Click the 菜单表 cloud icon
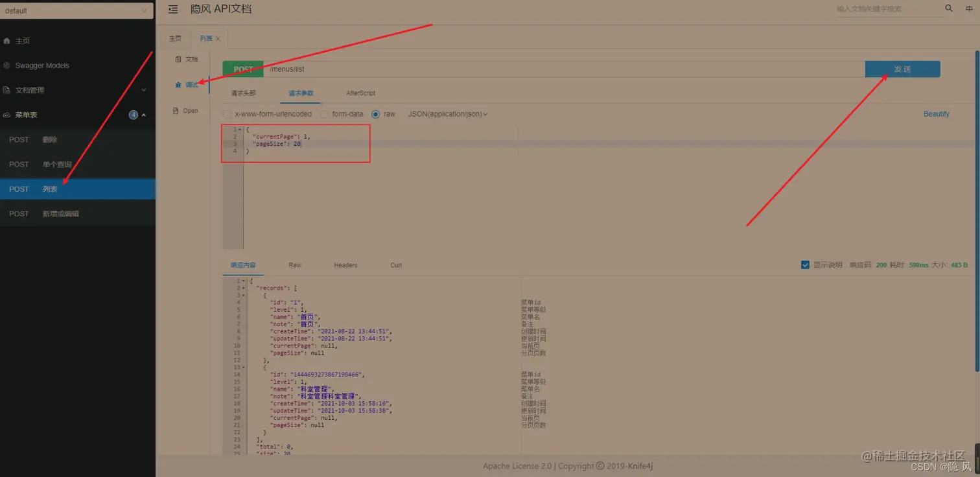 [7, 115]
